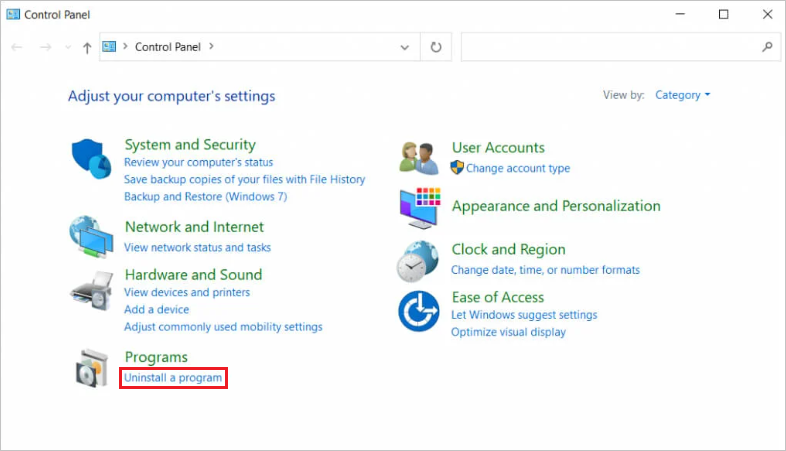Open the User Accounts people icon

[x=419, y=158]
